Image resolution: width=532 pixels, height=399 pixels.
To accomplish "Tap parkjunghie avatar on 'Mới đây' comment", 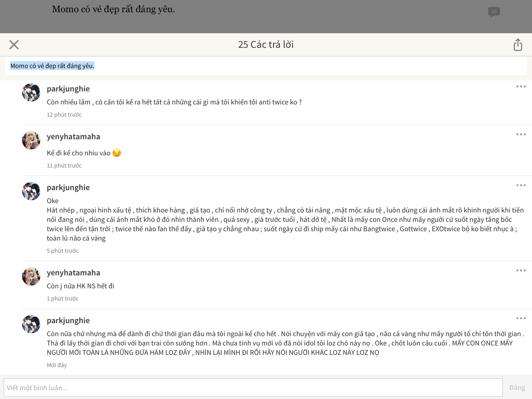I will (31, 324).
